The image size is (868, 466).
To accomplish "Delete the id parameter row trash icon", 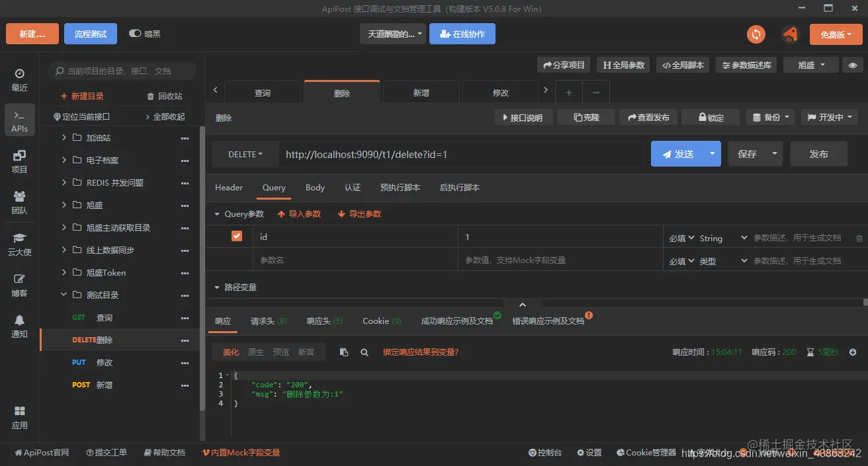I will point(859,238).
